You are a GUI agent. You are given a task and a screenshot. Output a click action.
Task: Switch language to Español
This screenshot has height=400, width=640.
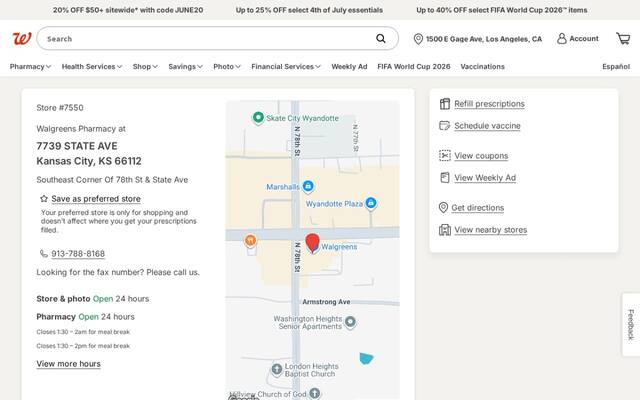pyautogui.click(x=616, y=67)
